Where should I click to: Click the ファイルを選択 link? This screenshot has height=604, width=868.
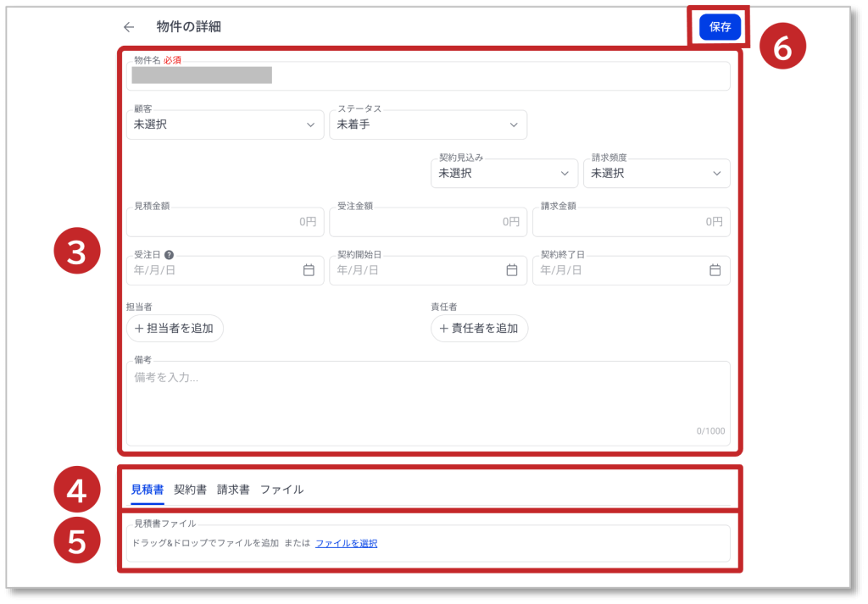pos(346,544)
